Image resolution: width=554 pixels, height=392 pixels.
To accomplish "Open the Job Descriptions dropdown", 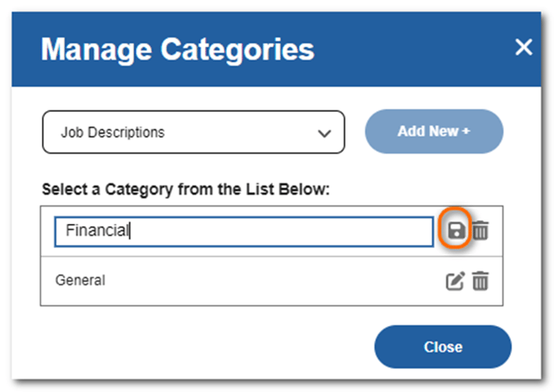I will (x=193, y=132).
